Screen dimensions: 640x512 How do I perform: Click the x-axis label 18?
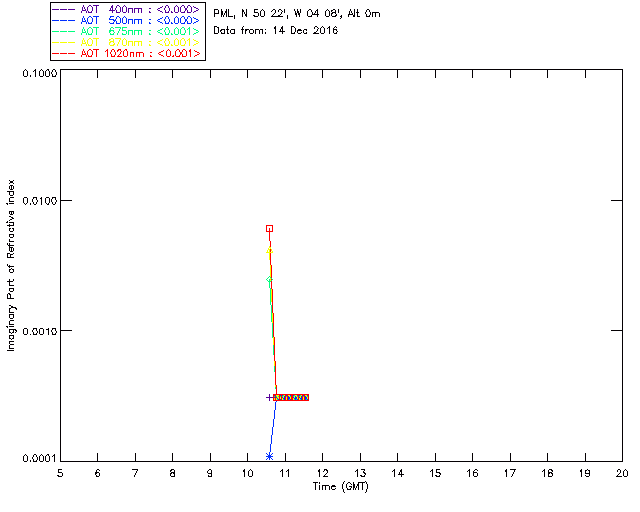pos(547,473)
